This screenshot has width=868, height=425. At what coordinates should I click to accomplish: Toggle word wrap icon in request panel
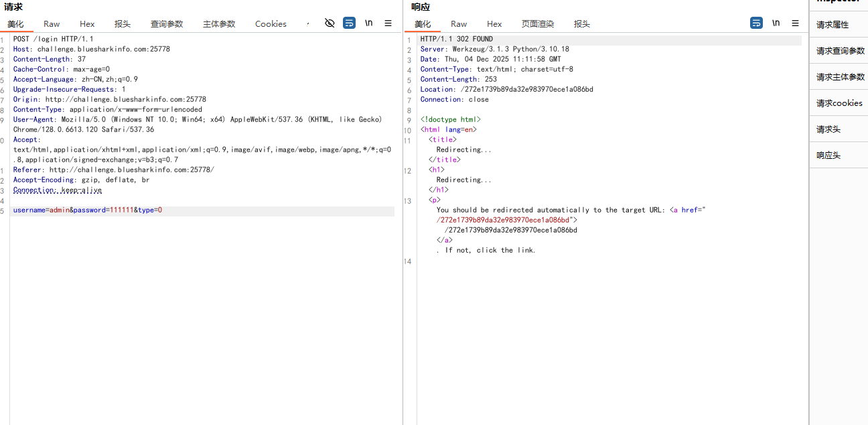click(x=349, y=23)
